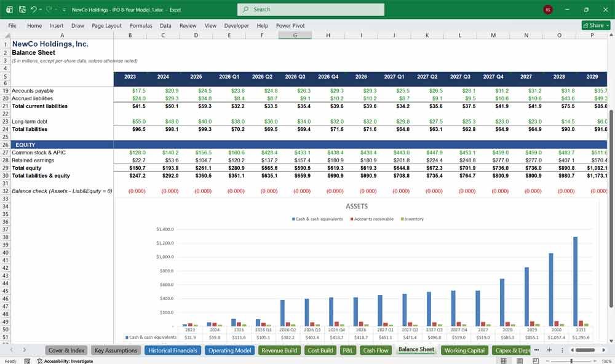615x364 pixels.
Task: Switch to Historical Financials sheet tab
Action: (173, 350)
